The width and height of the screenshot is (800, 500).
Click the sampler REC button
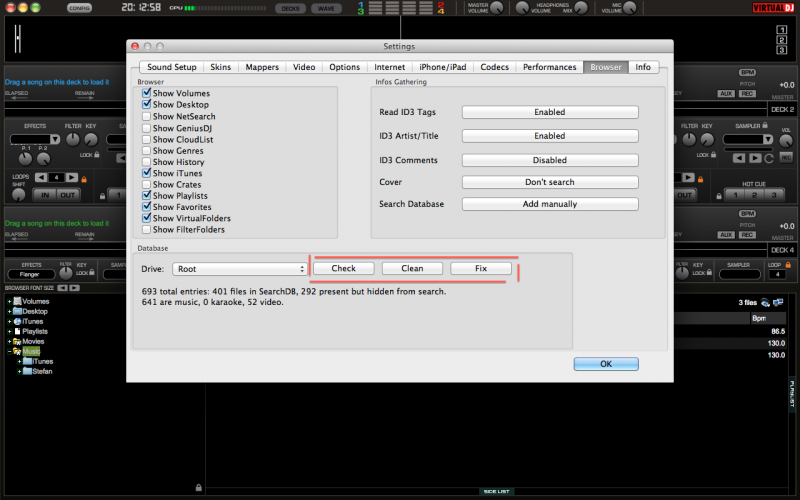786,158
